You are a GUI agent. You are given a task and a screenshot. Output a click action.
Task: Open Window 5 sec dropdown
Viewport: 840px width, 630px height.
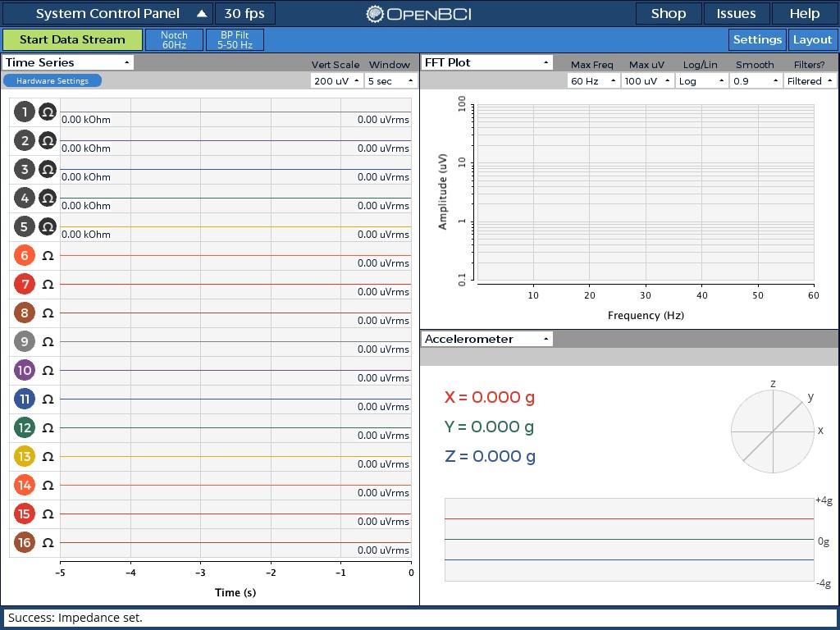391,81
